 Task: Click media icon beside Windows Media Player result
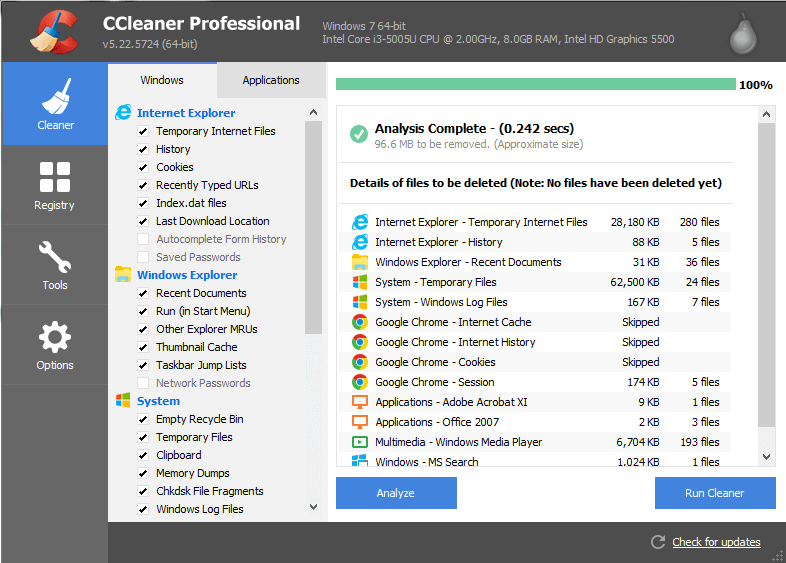(359, 442)
